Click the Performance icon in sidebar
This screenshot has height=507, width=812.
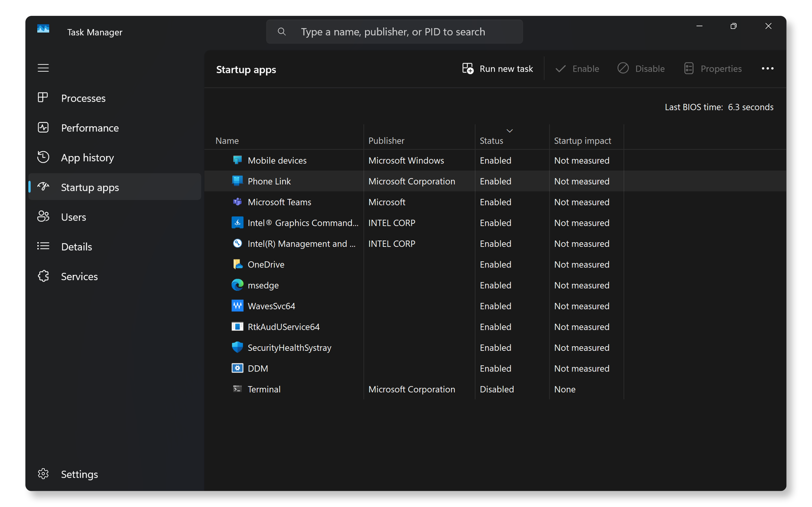coord(43,127)
